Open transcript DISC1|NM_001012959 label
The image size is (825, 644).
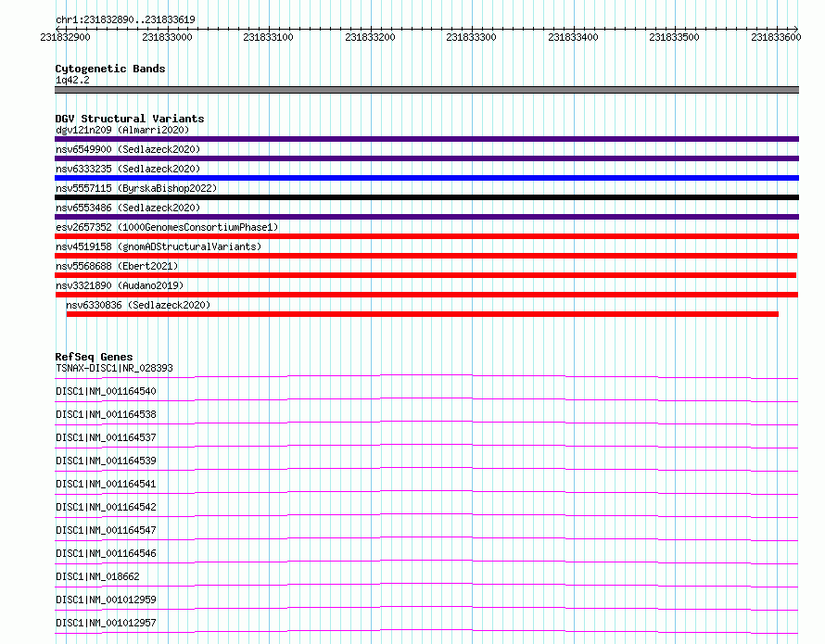[x=106, y=600]
